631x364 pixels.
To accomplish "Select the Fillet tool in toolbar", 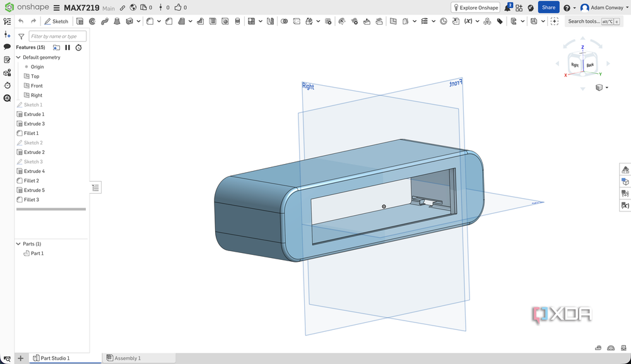I will [150, 21].
